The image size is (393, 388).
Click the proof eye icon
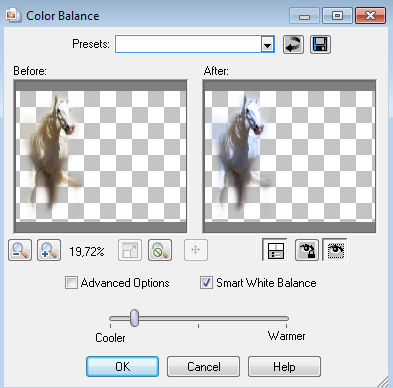335,250
